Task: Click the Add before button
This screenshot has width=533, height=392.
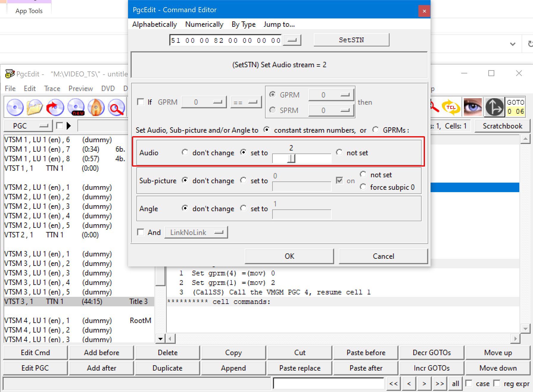Action: pos(102,352)
